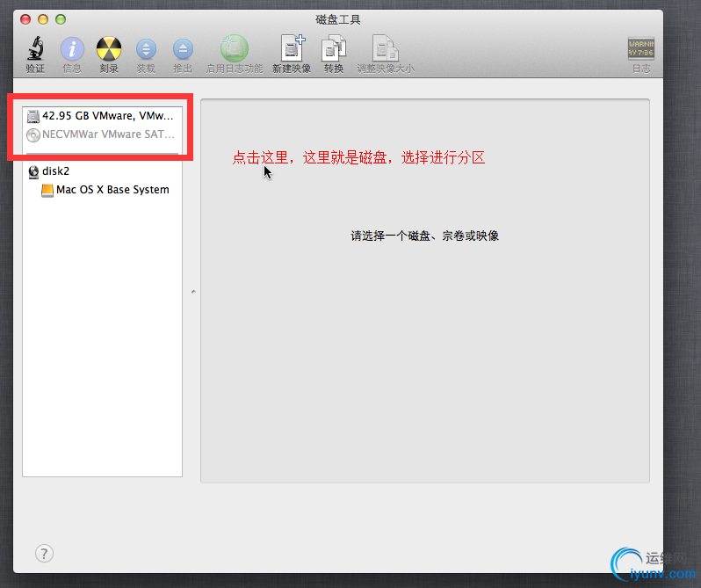The width and height of the screenshot is (701, 588).
Task: Select the NECVMWar VMware SATA optical drive
Action: click(x=103, y=134)
